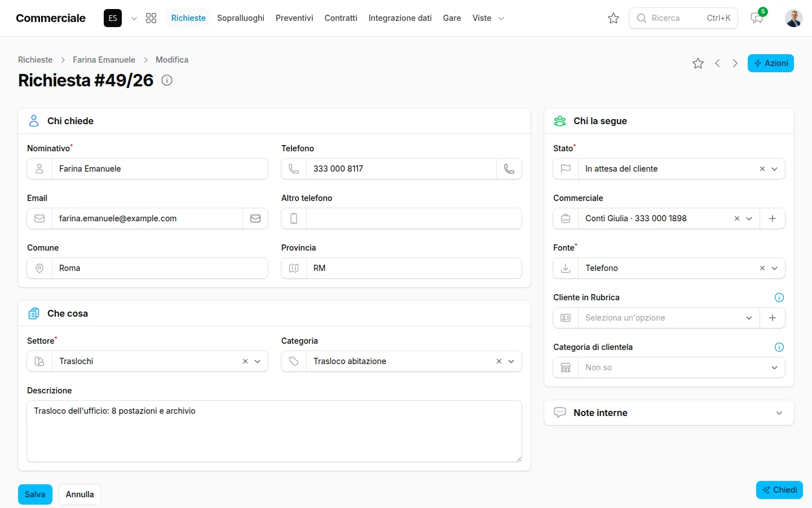Image resolution: width=812 pixels, height=508 pixels.
Task: Open Integrazione dati menu item
Action: coord(400,18)
